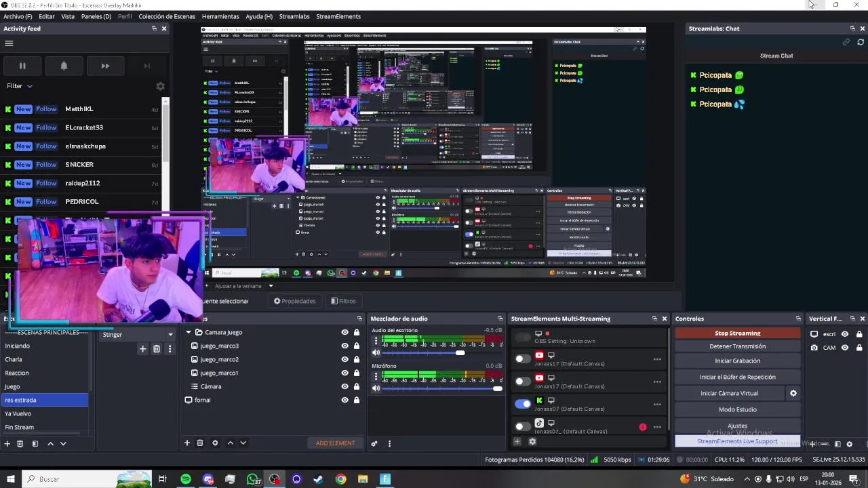The height and width of the screenshot is (488, 868).
Task: Click Stop Streaming button
Action: point(737,333)
